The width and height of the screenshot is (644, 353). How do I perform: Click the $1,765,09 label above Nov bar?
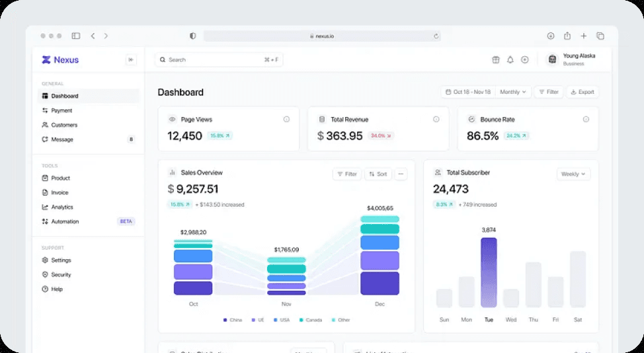click(x=286, y=250)
